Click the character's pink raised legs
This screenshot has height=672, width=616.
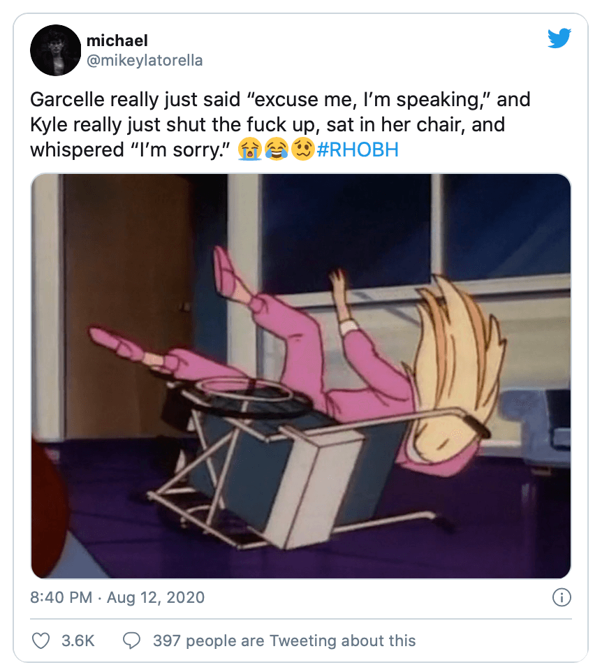tap(258, 307)
